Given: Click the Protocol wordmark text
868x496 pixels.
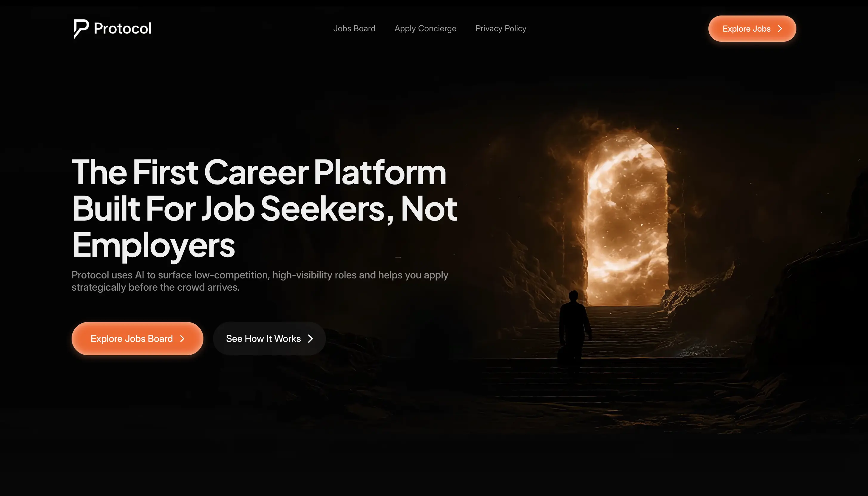Looking at the screenshot, I should 123,29.
